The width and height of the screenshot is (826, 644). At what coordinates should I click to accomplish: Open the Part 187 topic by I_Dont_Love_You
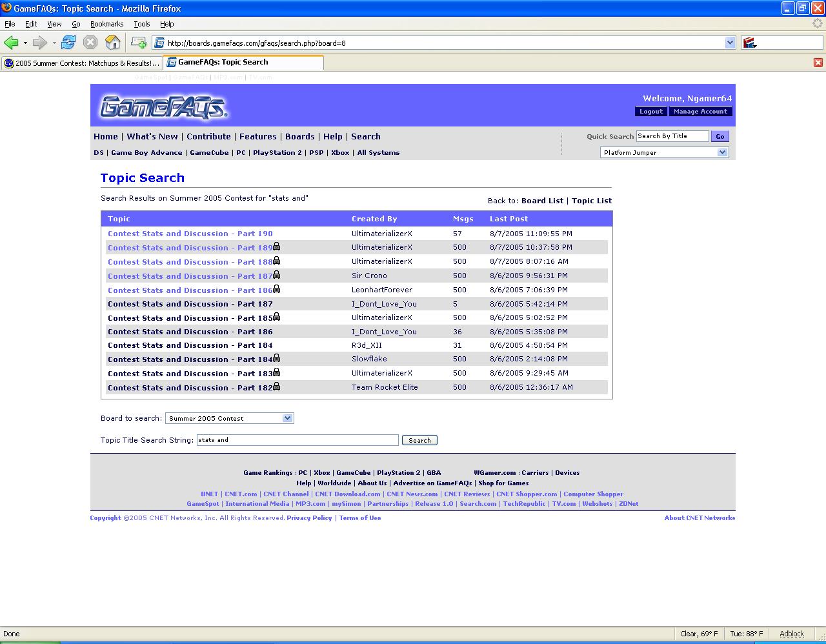190,304
